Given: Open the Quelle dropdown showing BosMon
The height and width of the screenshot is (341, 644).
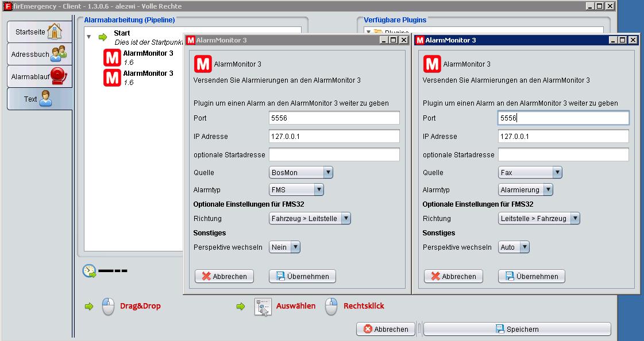Looking at the screenshot, I should 300,172.
